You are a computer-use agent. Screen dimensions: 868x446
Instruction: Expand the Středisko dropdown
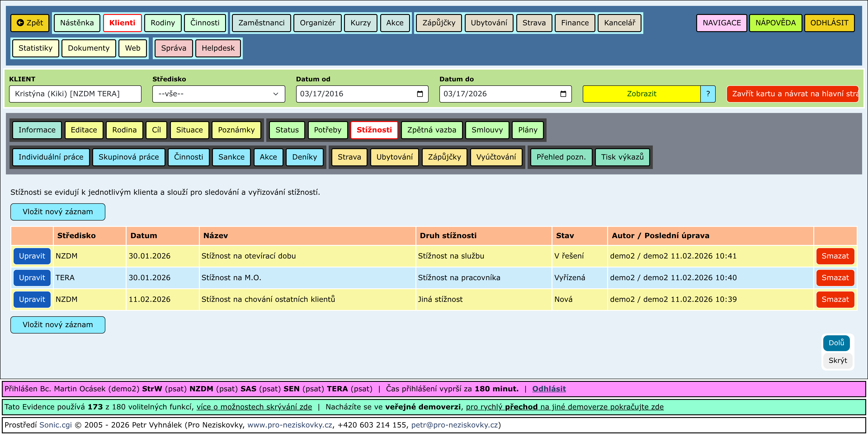tap(218, 94)
